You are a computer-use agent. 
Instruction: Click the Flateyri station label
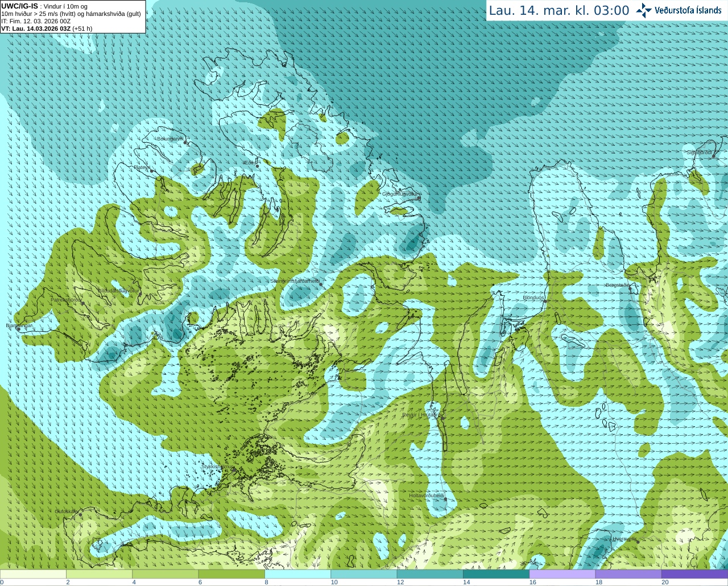tap(142, 167)
